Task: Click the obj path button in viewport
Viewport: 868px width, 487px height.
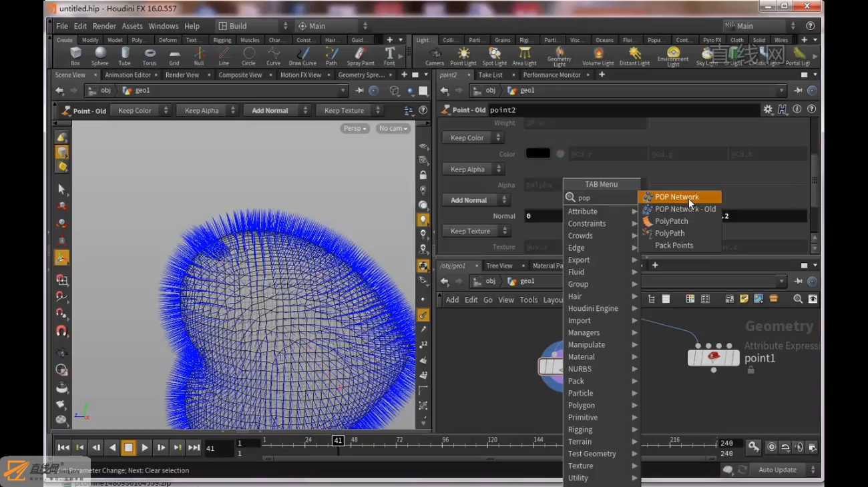Action: (100, 91)
